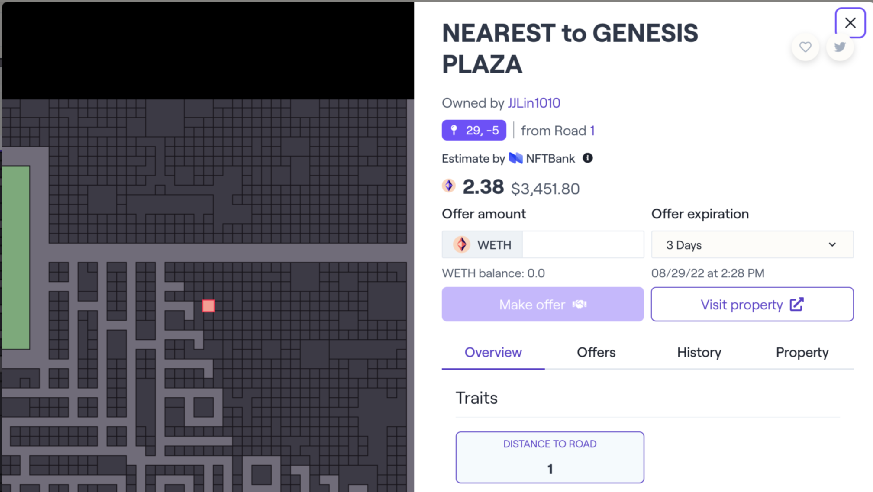Share the parcel via the Twitter icon
This screenshot has height=492, width=873.
(x=840, y=47)
